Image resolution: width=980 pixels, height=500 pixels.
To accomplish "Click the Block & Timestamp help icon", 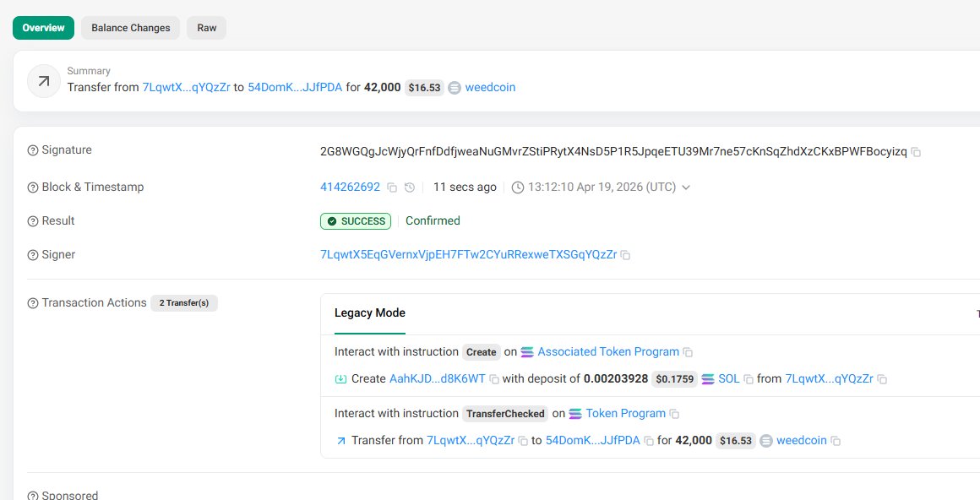I will (33, 187).
